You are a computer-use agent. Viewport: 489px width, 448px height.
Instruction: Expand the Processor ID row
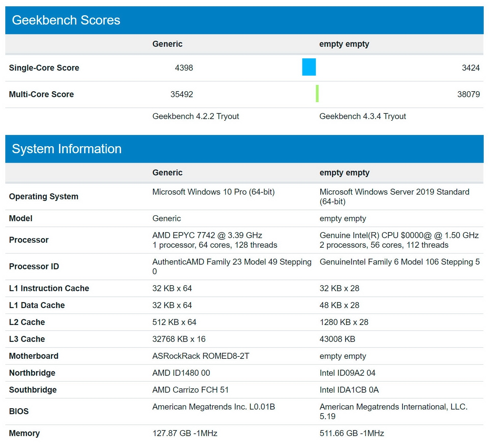(34, 266)
